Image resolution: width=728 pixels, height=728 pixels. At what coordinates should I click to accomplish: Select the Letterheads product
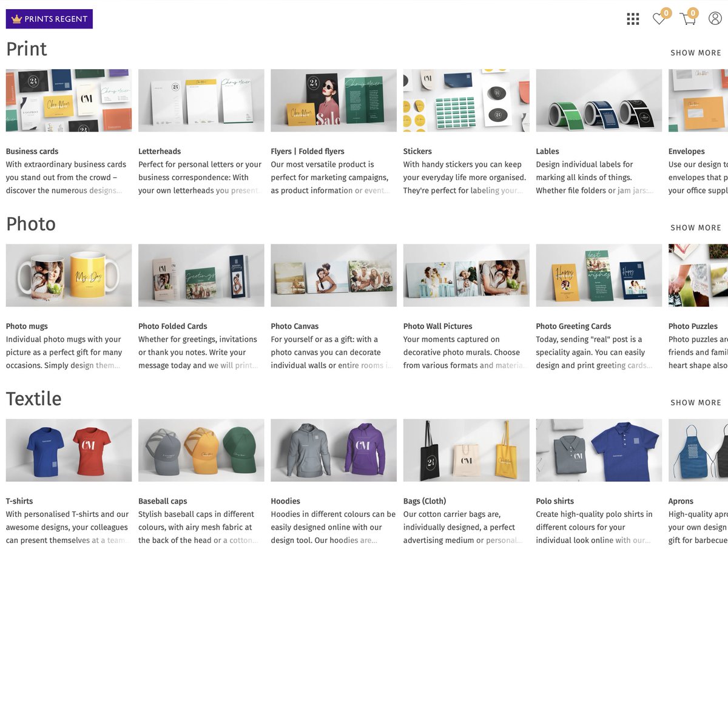201,100
